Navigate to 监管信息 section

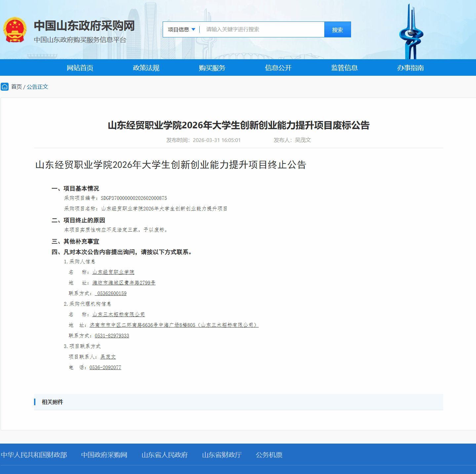coord(344,68)
